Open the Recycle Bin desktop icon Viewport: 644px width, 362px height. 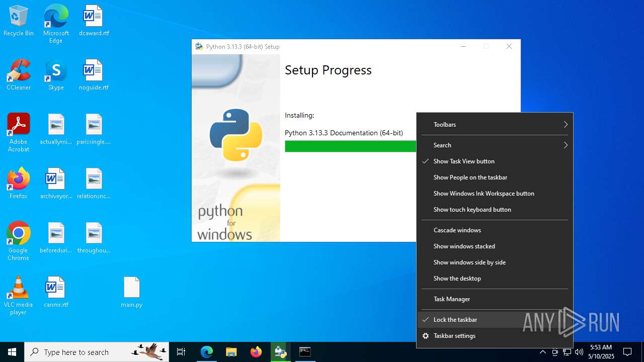(x=19, y=21)
